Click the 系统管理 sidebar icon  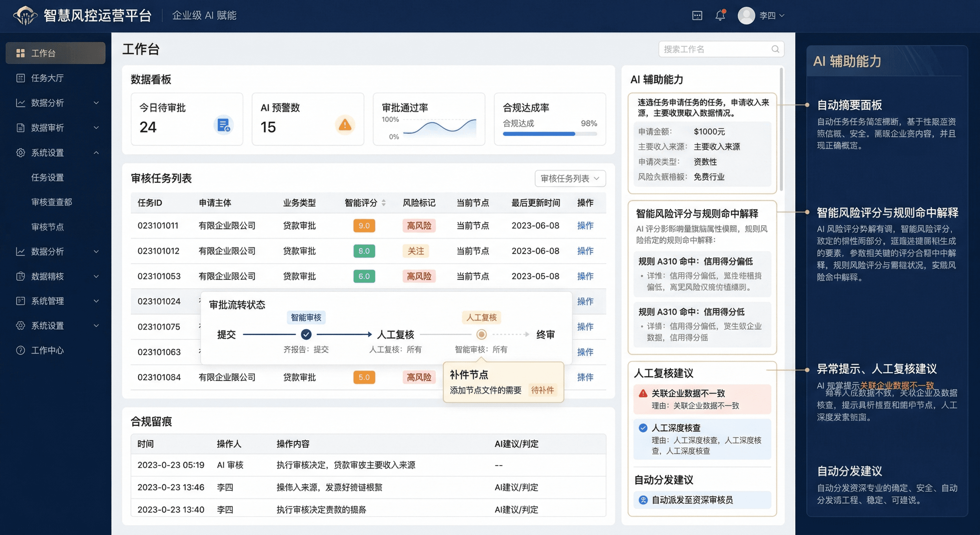(x=21, y=301)
